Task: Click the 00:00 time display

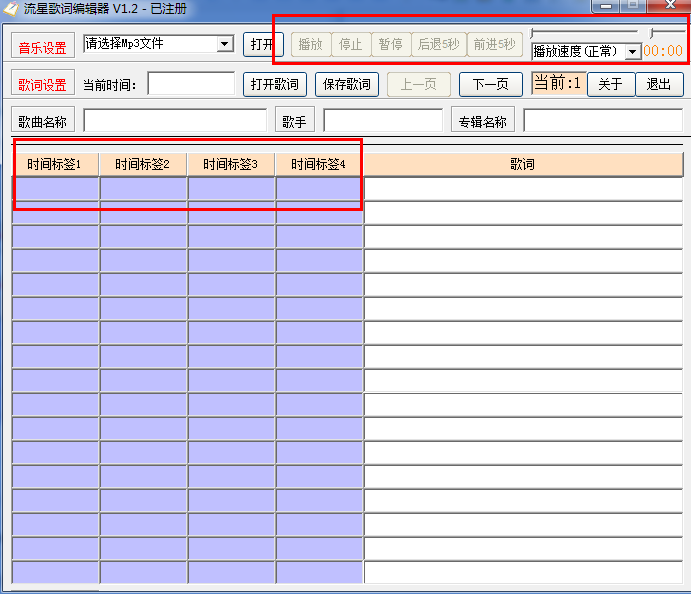Action: (663, 51)
